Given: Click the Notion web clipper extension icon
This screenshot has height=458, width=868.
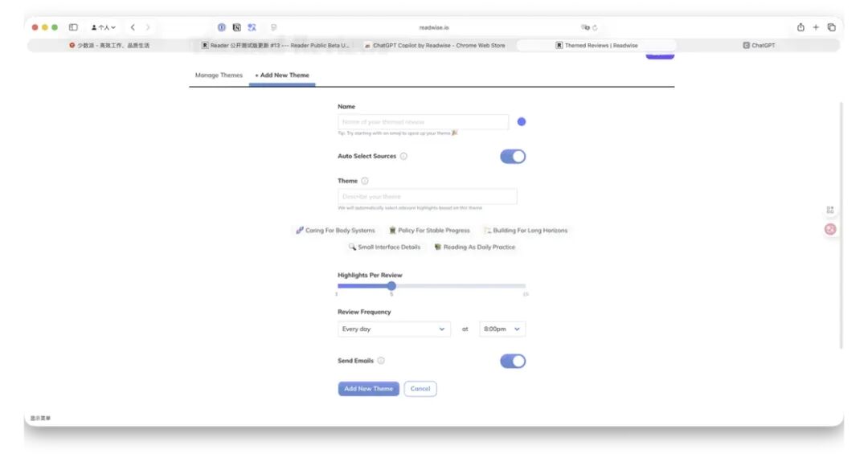Looking at the screenshot, I should (237, 27).
